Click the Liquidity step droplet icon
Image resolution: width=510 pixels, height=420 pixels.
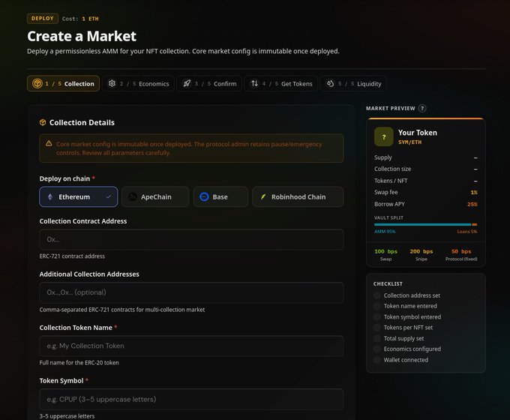[330, 83]
